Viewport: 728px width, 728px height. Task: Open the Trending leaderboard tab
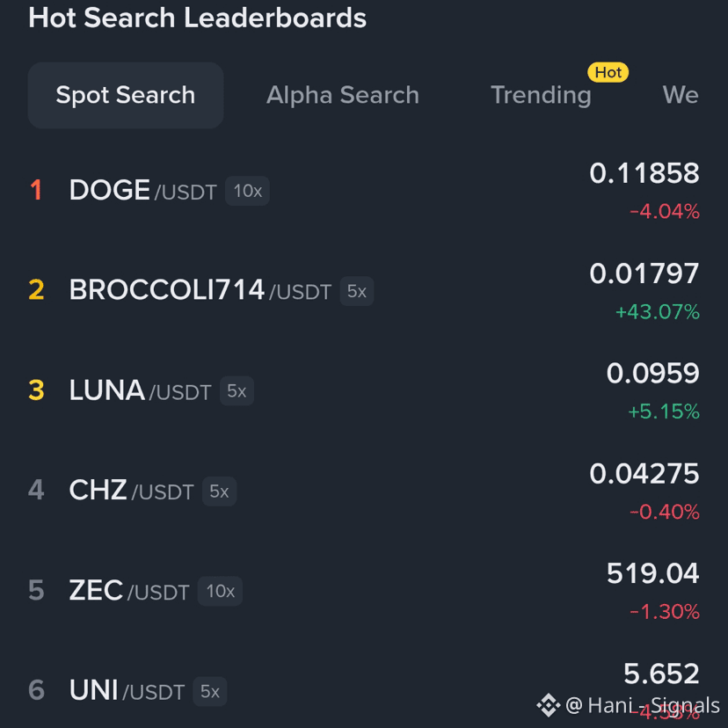[x=541, y=95]
